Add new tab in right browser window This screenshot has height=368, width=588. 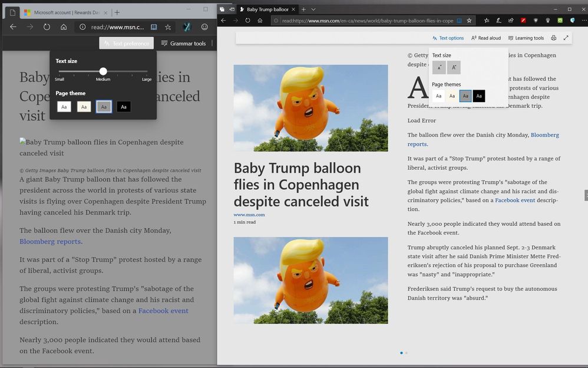coord(304,9)
